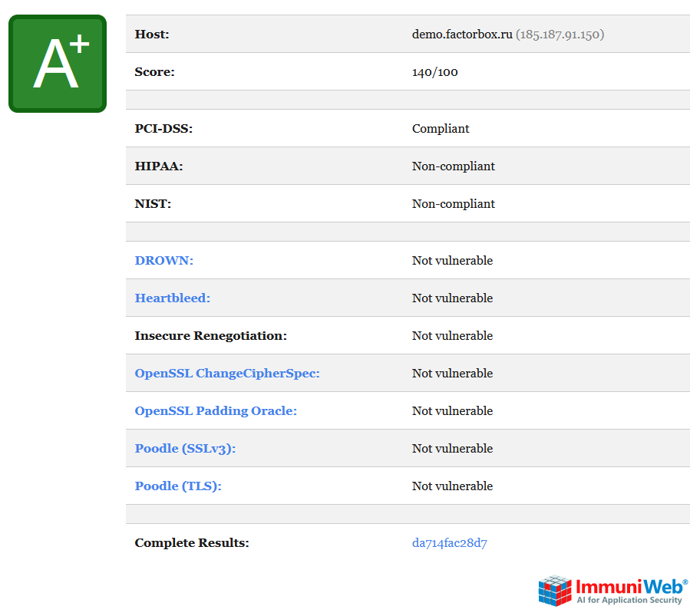Follow the OpenSSL ChangeCipherSpec link
Image resolution: width=700 pixels, height=616 pixels.
227,374
